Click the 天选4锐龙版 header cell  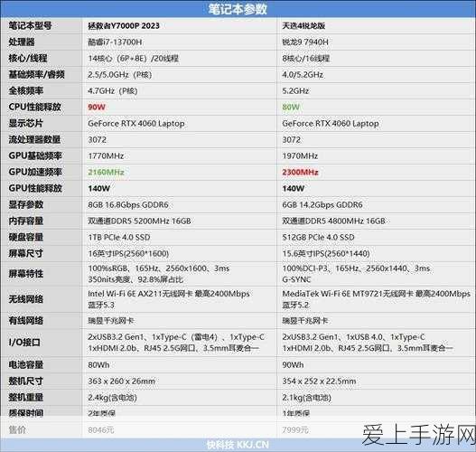(x=303, y=26)
